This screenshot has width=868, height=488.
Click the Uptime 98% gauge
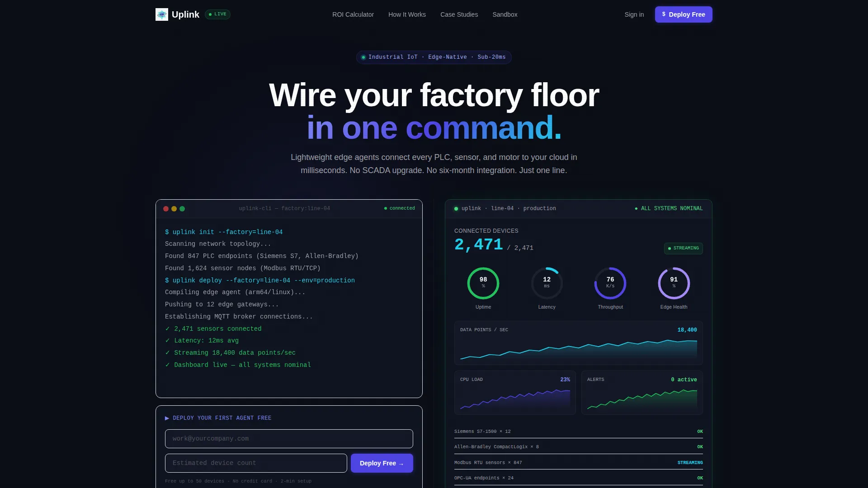483,283
